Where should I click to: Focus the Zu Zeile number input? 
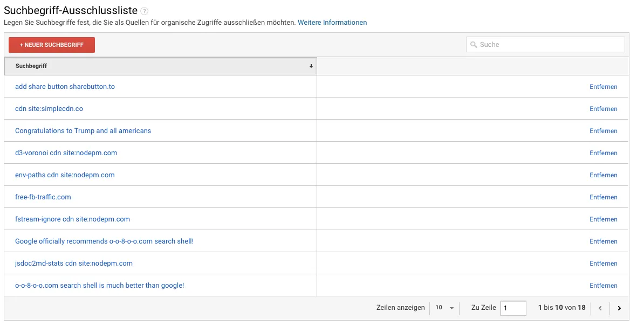pos(513,308)
